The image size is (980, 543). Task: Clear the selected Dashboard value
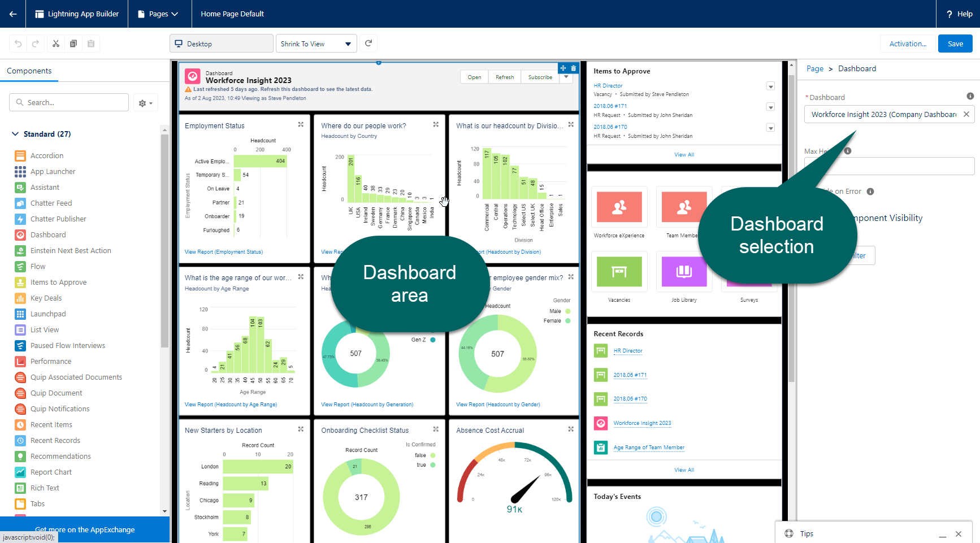(966, 114)
